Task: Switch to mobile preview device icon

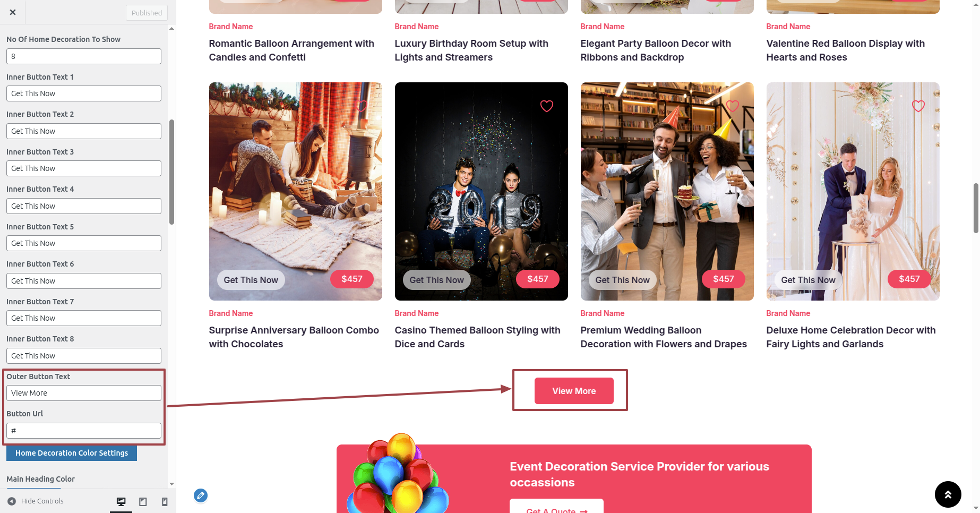Action: pos(165,501)
